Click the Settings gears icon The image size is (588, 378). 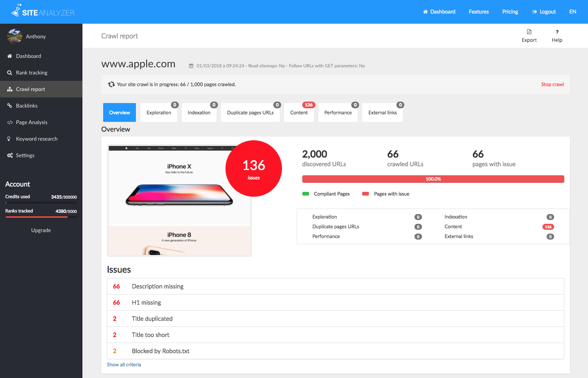coord(10,155)
